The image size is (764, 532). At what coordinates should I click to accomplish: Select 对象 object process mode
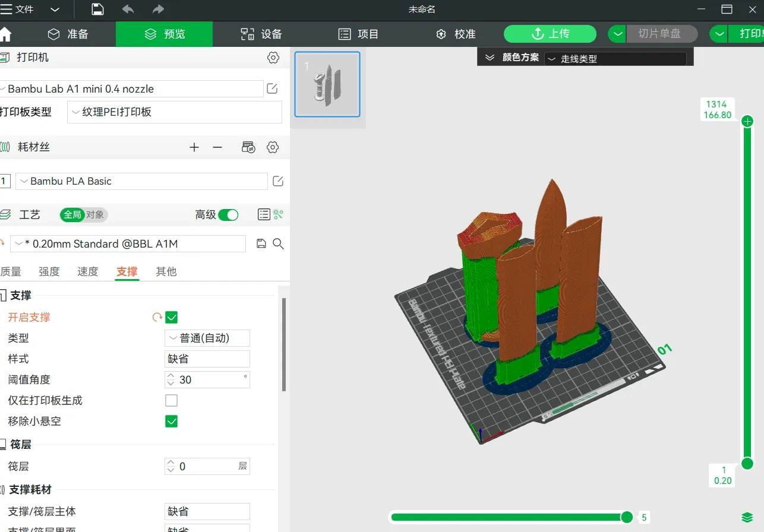pyautogui.click(x=95, y=214)
